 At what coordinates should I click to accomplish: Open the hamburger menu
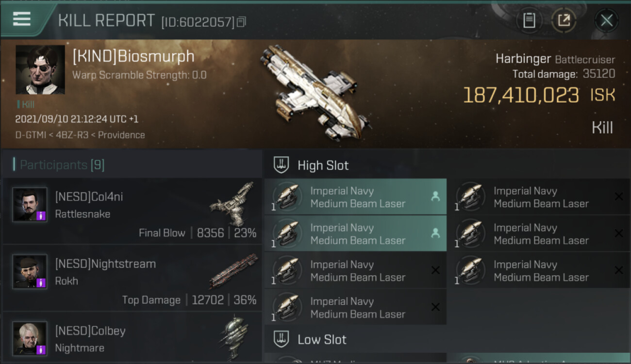coord(22,19)
